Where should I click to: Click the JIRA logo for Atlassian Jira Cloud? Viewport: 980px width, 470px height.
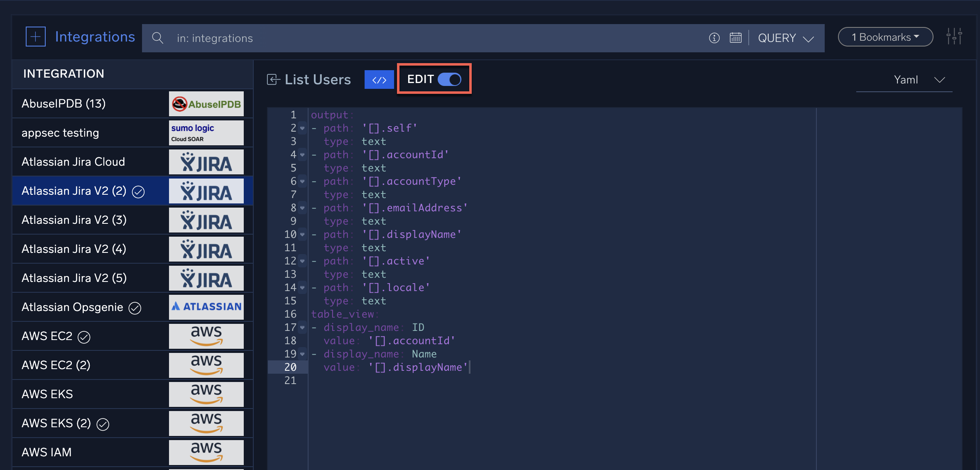[206, 162]
